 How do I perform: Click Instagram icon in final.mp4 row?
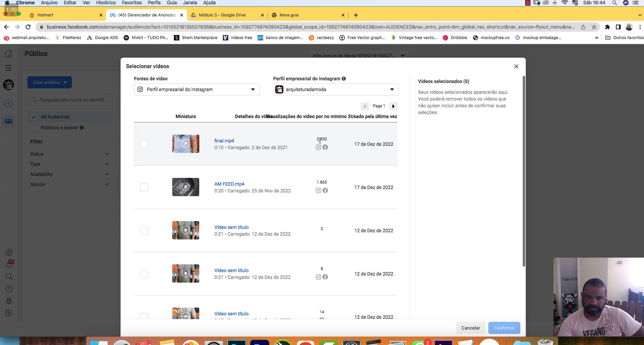pos(318,147)
